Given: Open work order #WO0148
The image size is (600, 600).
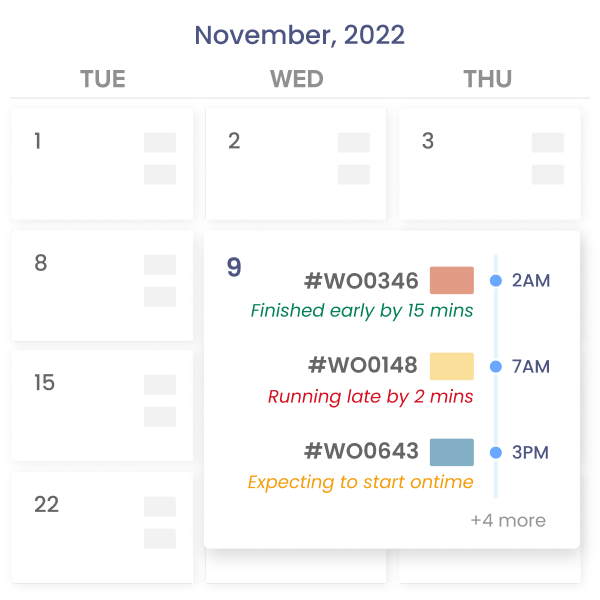Looking at the screenshot, I should point(361,366).
